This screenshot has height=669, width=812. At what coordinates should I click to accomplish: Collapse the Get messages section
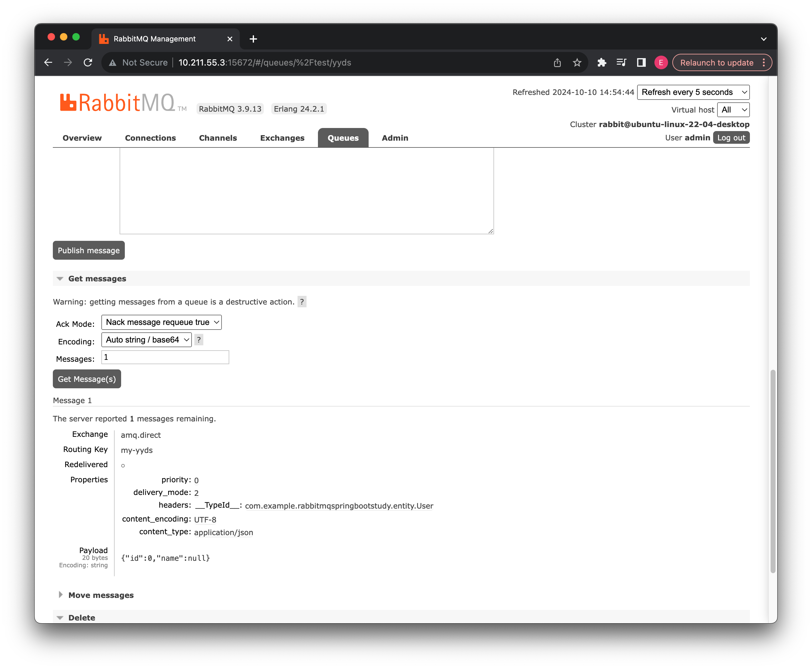pos(60,278)
